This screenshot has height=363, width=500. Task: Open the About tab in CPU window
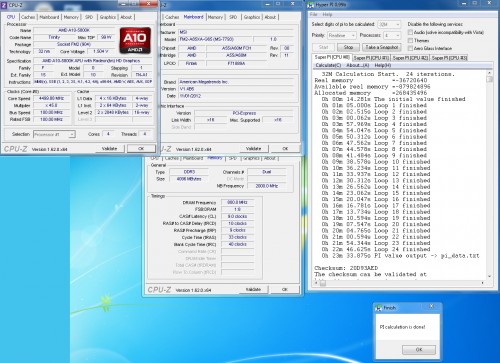(x=126, y=17)
